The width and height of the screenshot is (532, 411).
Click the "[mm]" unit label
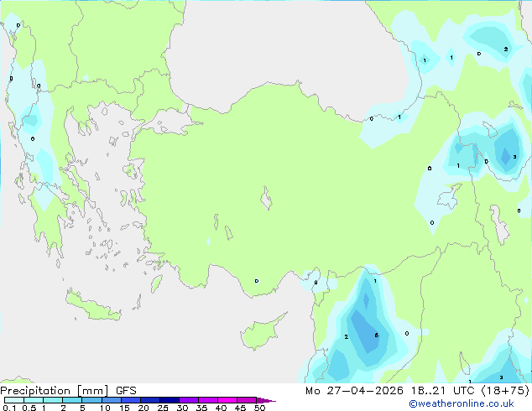(x=93, y=391)
